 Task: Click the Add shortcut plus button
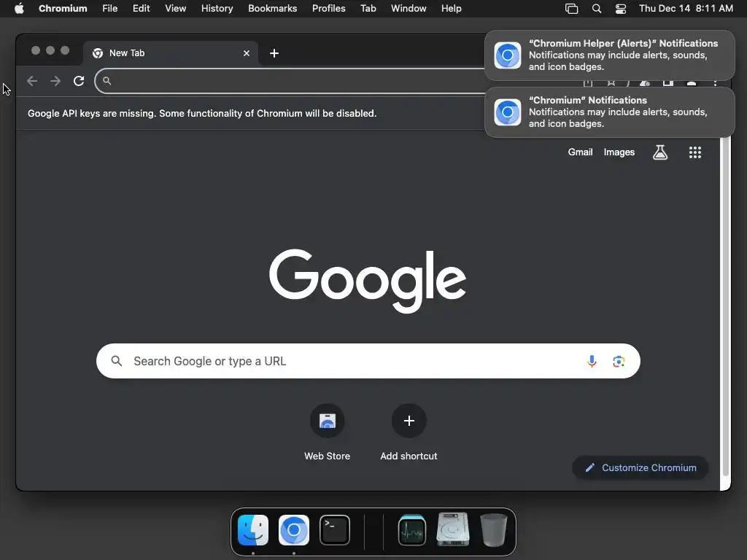(409, 421)
